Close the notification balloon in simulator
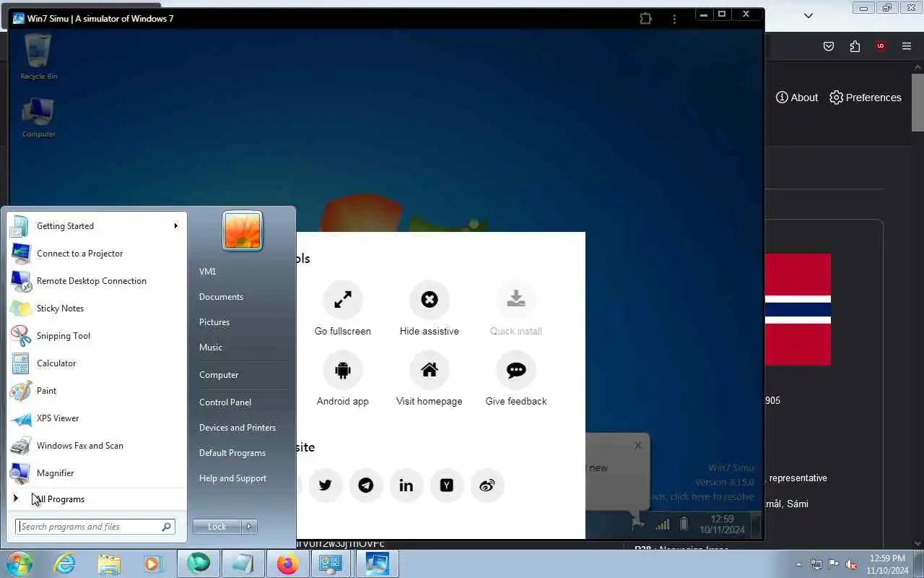 pyautogui.click(x=638, y=446)
